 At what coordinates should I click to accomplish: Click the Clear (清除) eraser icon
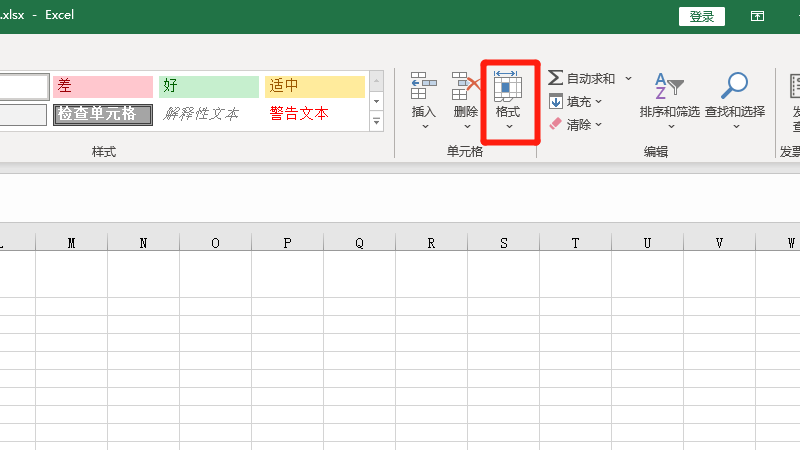(556, 124)
